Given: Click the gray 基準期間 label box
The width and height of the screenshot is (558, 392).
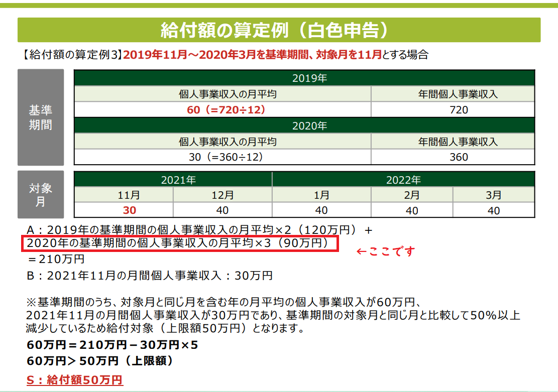Looking at the screenshot, I should (x=41, y=117).
